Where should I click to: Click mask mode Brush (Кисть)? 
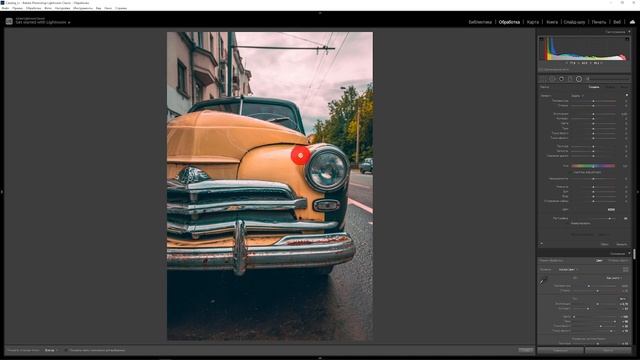(x=625, y=87)
